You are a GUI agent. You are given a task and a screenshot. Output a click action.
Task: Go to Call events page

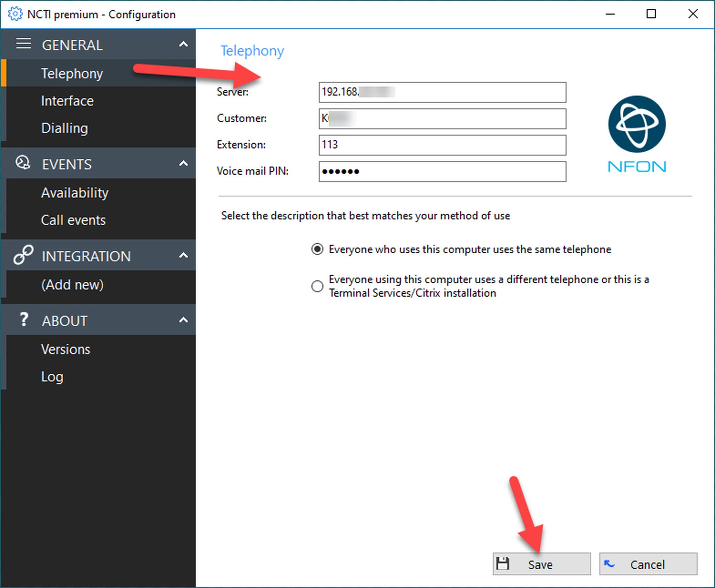(x=73, y=220)
